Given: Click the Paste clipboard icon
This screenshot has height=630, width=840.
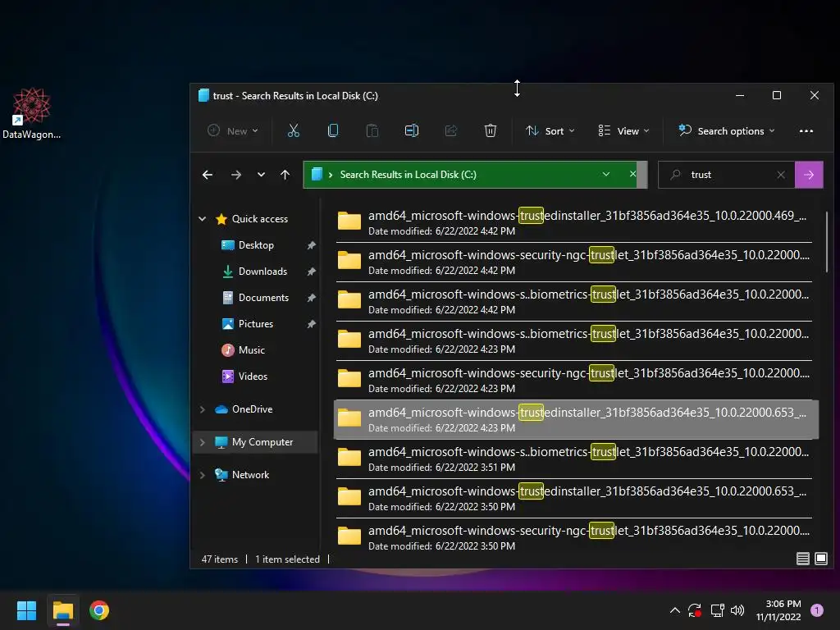Looking at the screenshot, I should [372, 130].
